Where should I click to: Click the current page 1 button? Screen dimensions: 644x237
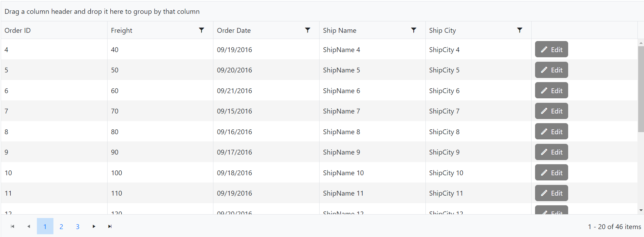(x=45, y=226)
